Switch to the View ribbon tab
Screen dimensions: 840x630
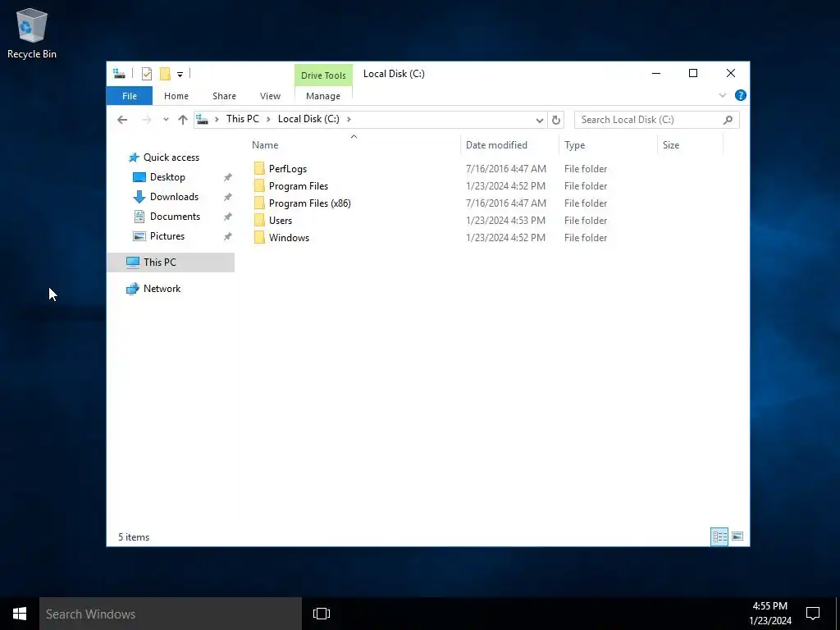point(270,96)
